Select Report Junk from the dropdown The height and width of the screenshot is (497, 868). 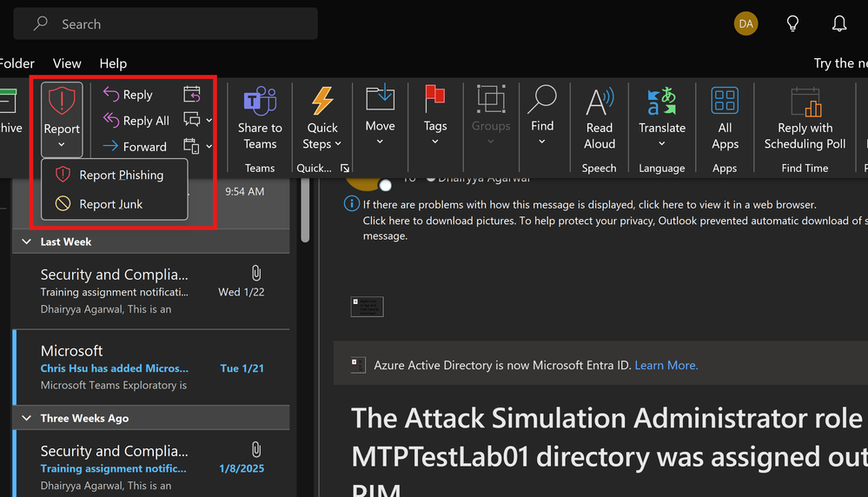(115, 204)
